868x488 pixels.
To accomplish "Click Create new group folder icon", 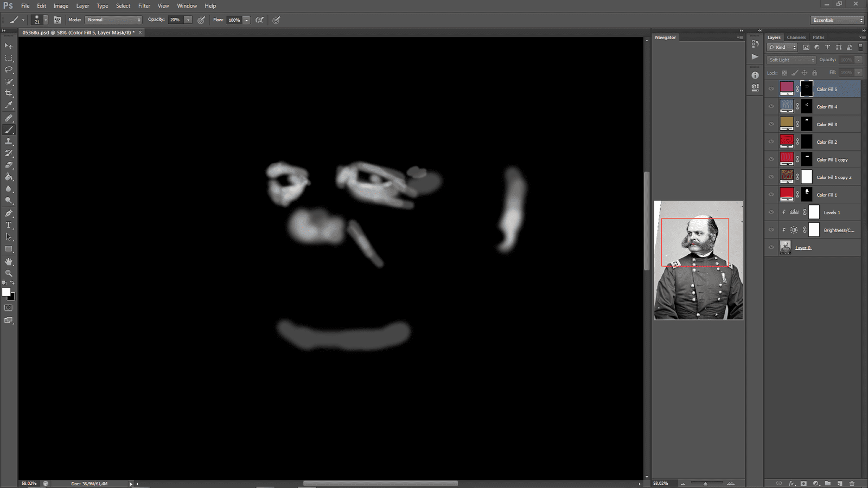I will click(828, 483).
